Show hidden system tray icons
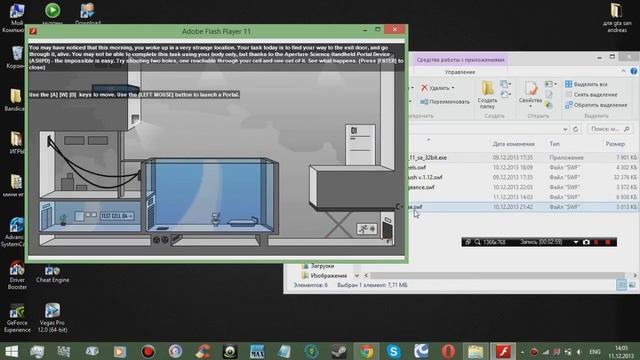640x360 pixels. tap(522, 352)
